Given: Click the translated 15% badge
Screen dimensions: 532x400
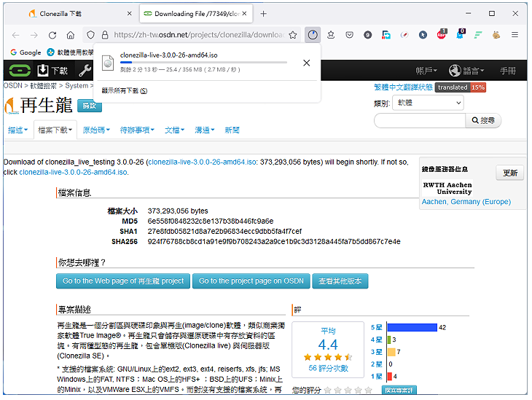Looking at the screenshot, I should click(x=461, y=87).
